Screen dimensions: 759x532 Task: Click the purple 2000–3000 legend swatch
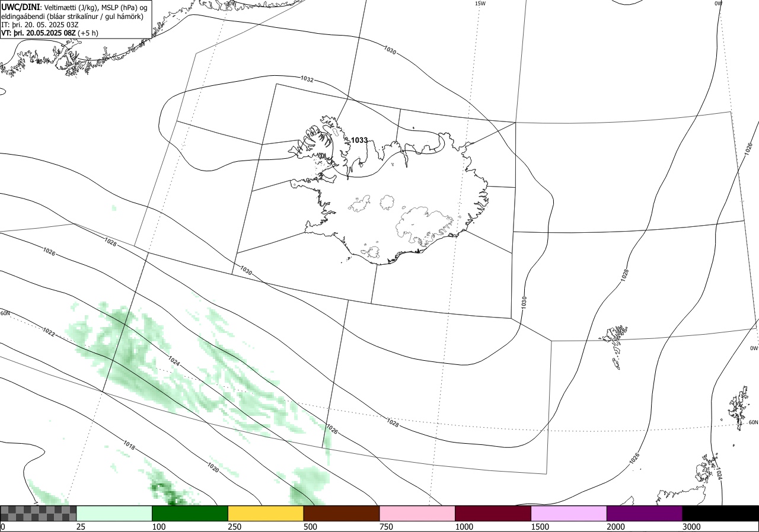click(x=645, y=513)
